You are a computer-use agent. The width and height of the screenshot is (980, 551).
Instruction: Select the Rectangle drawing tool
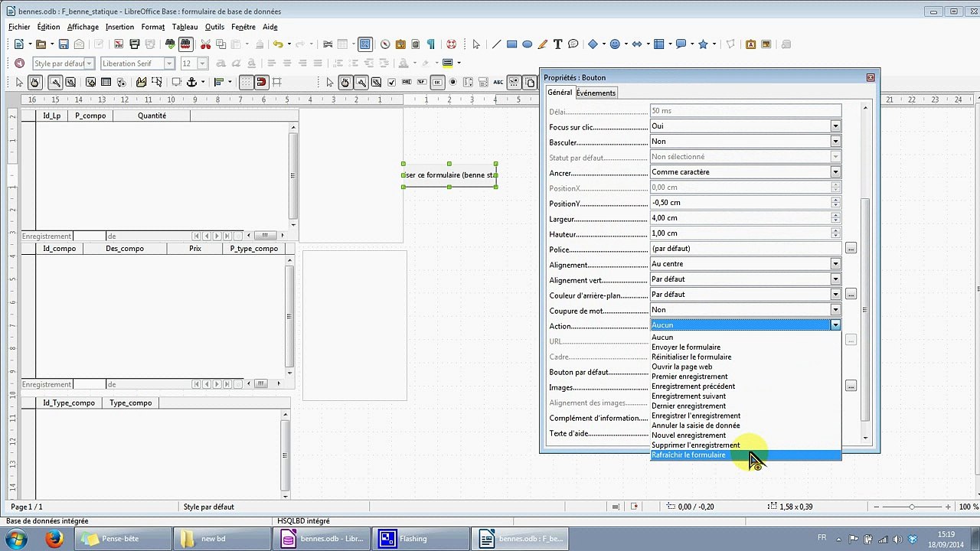511,44
